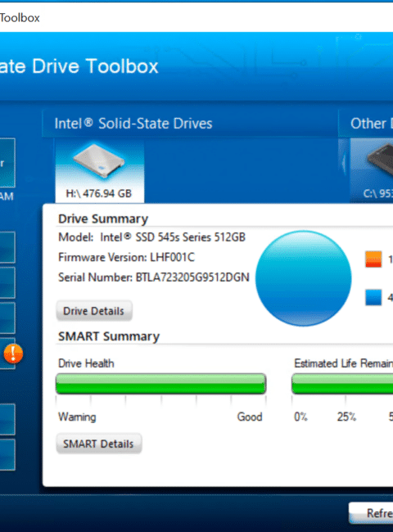Open Drive Details

click(x=94, y=311)
